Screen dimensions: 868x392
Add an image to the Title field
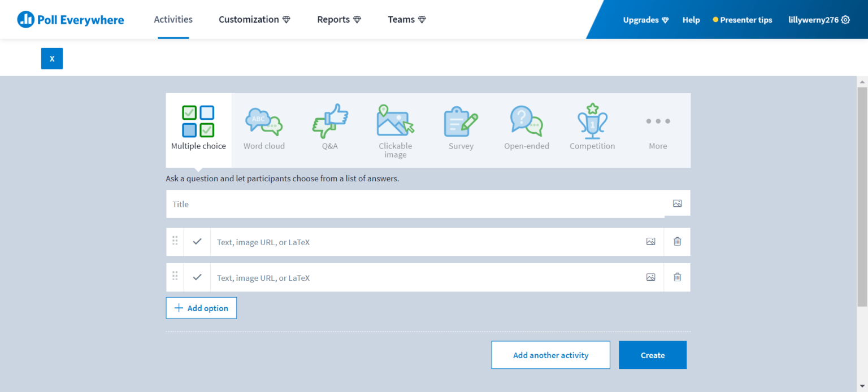click(677, 203)
